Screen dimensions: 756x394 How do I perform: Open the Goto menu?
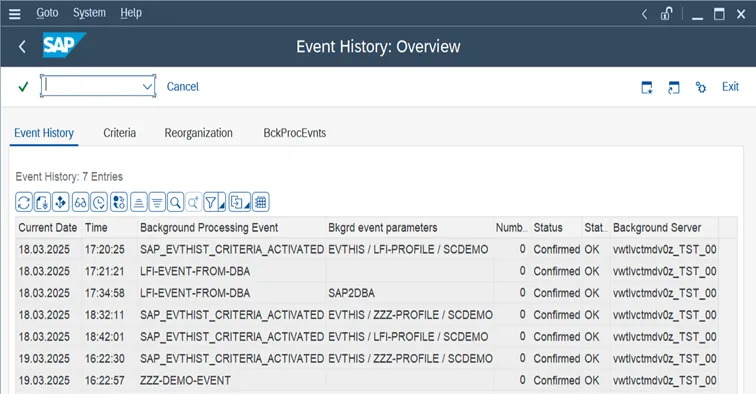coord(47,13)
